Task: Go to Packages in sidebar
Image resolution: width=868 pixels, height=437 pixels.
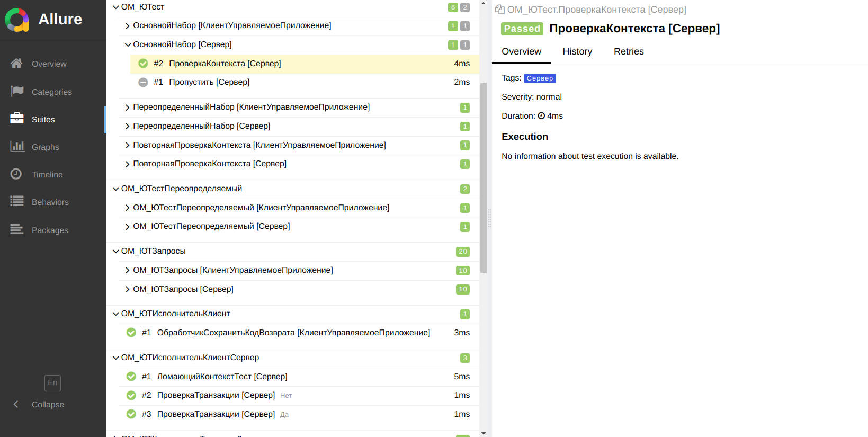Action: 50,230
